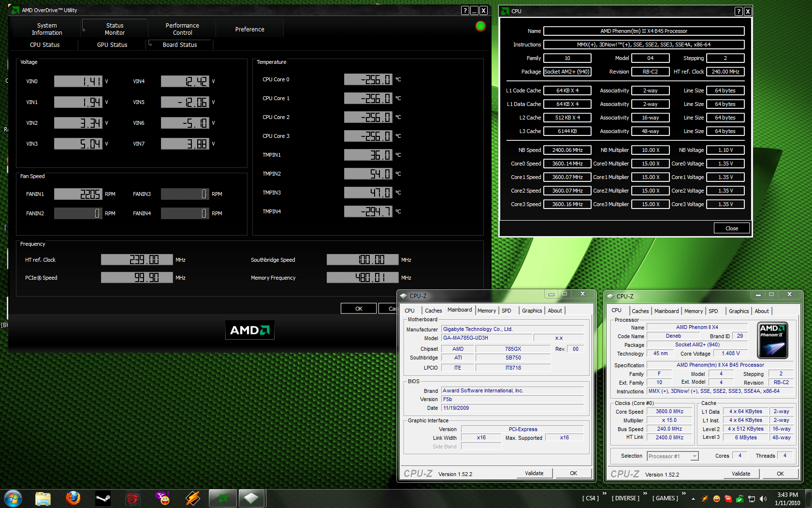The height and width of the screenshot is (508, 812).
Task: Open the Performance Control tab
Action: (182, 29)
